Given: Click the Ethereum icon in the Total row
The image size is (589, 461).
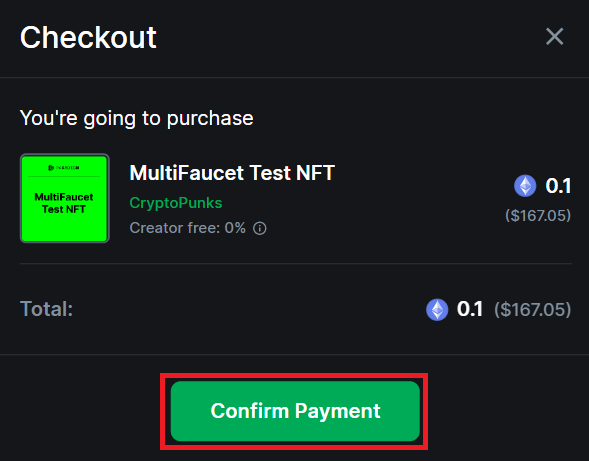Looking at the screenshot, I should [x=437, y=310].
